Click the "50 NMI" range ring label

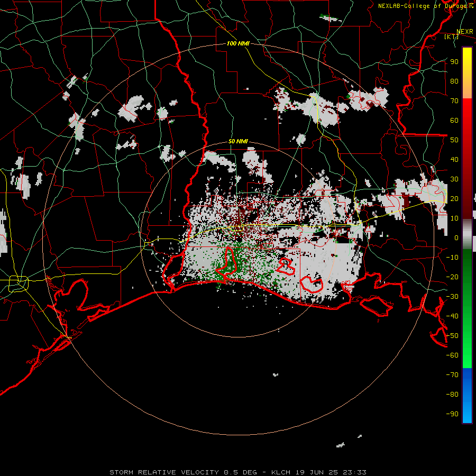[238, 141]
